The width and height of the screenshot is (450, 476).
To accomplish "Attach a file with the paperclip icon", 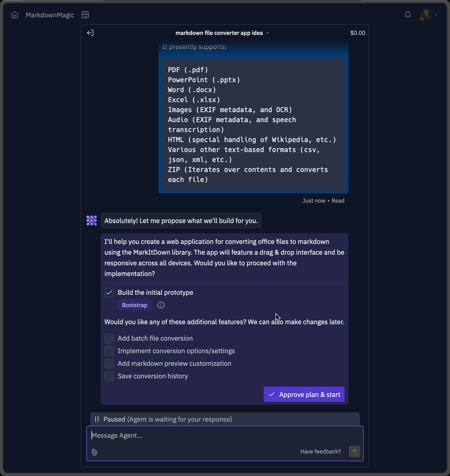I will [x=94, y=452].
